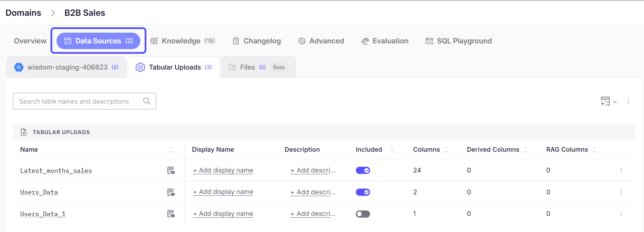Disable the Included toggle for Users_Data

tap(363, 192)
